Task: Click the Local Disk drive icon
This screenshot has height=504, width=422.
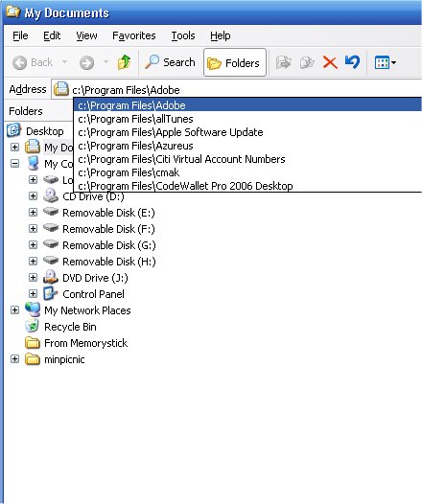Action: (x=51, y=179)
